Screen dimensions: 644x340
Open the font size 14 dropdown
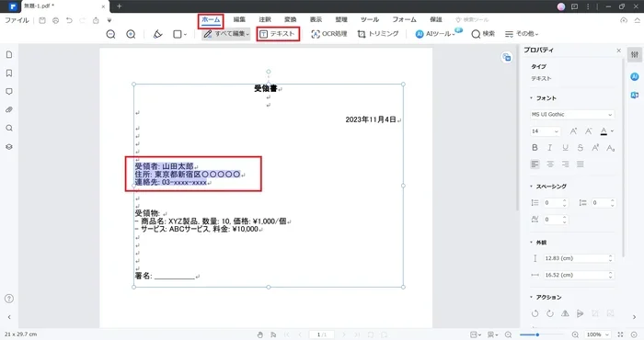[x=545, y=131]
